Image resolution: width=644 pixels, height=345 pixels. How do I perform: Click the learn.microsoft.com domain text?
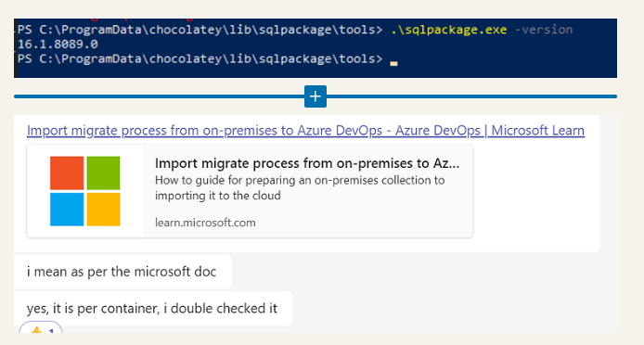205,223
